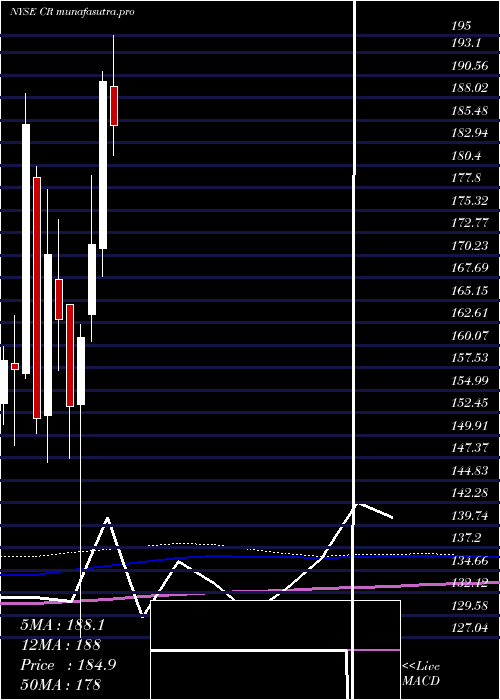
Task: Click the 137.2 price level label
Action: pyautogui.click(x=466, y=538)
